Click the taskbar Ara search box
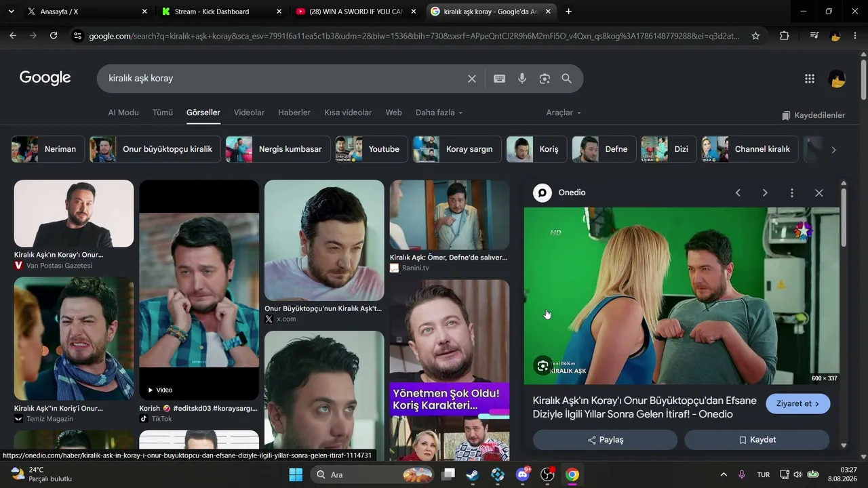868x488 pixels. point(372,474)
